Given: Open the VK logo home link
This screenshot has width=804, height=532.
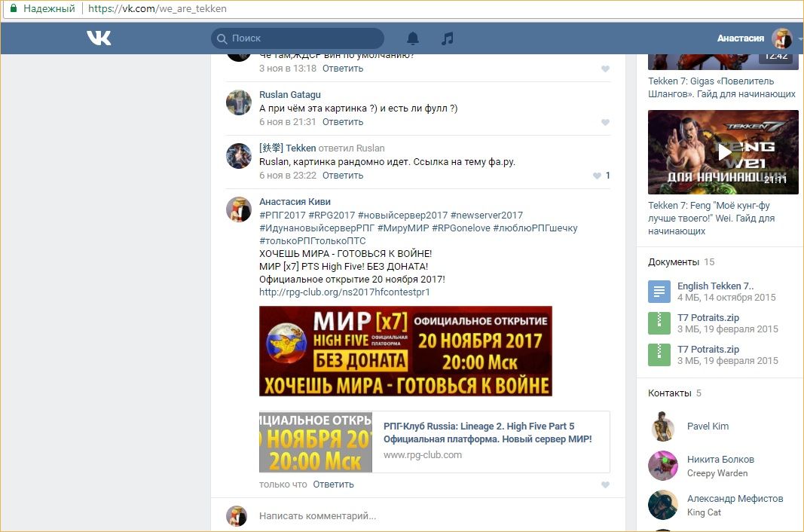Looking at the screenshot, I should point(99,38).
